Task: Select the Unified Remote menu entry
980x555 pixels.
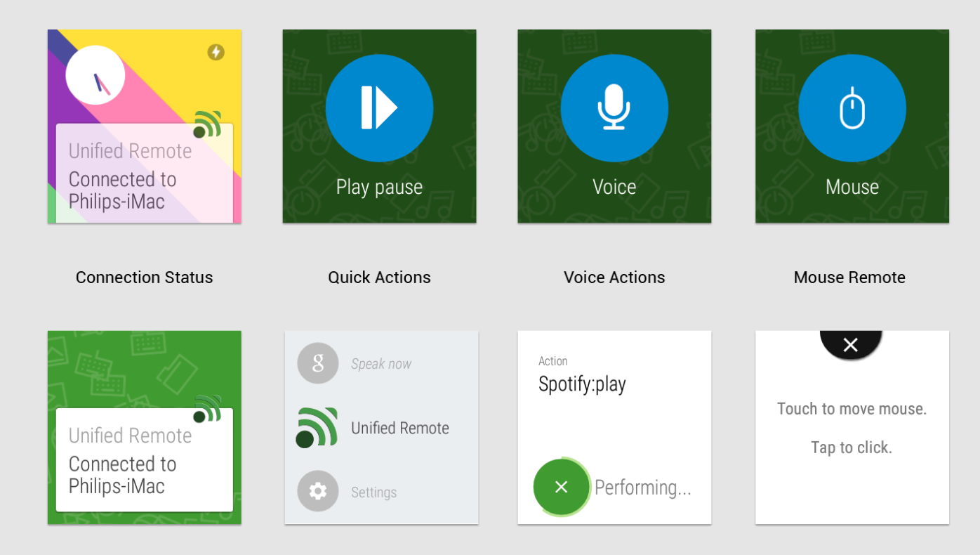Action: [x=399, y=428]
